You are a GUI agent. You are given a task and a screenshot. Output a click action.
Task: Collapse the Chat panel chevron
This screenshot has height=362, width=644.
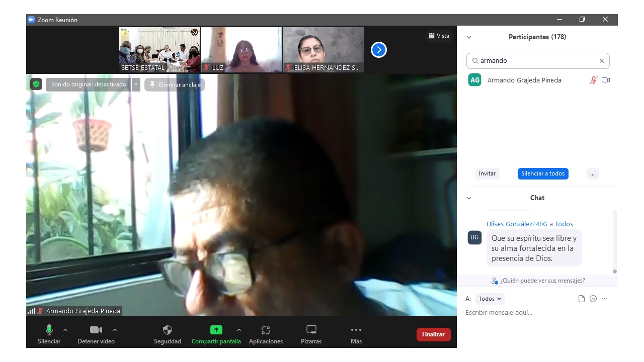pos(469,198)
